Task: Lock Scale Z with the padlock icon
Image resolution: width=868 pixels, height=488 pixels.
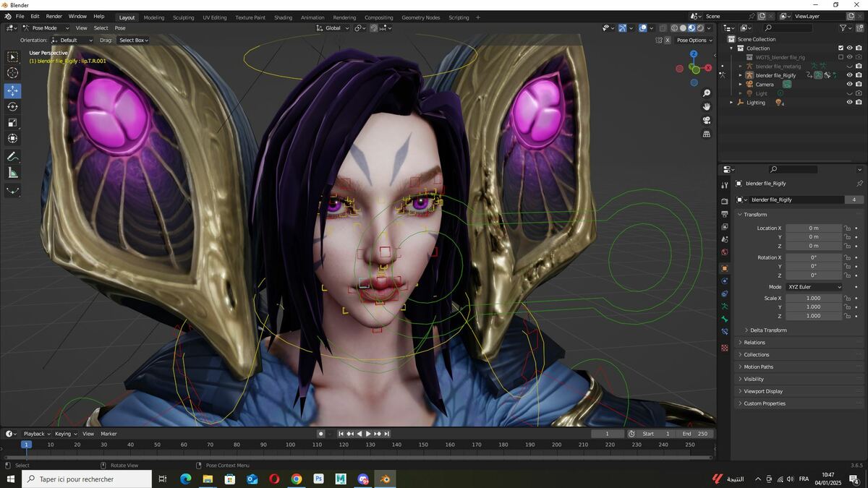Action: 847,316
